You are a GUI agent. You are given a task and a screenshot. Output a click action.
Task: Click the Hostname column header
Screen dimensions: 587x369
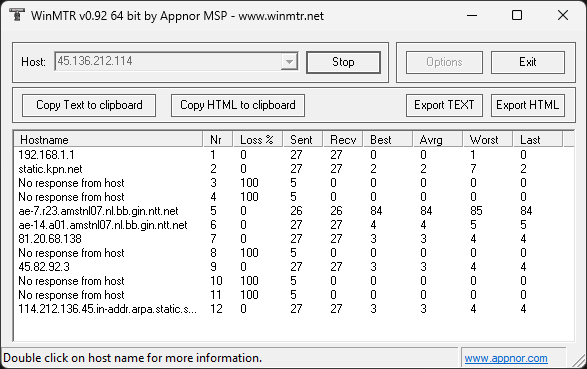tap(109, 140)
